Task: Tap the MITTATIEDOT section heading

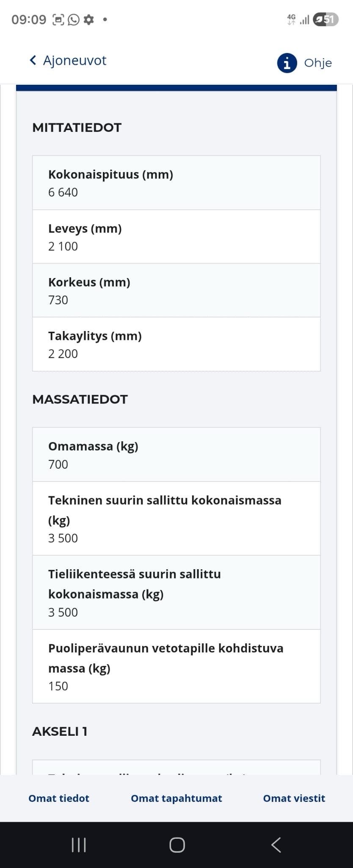Action: click(x=77, y=127)
